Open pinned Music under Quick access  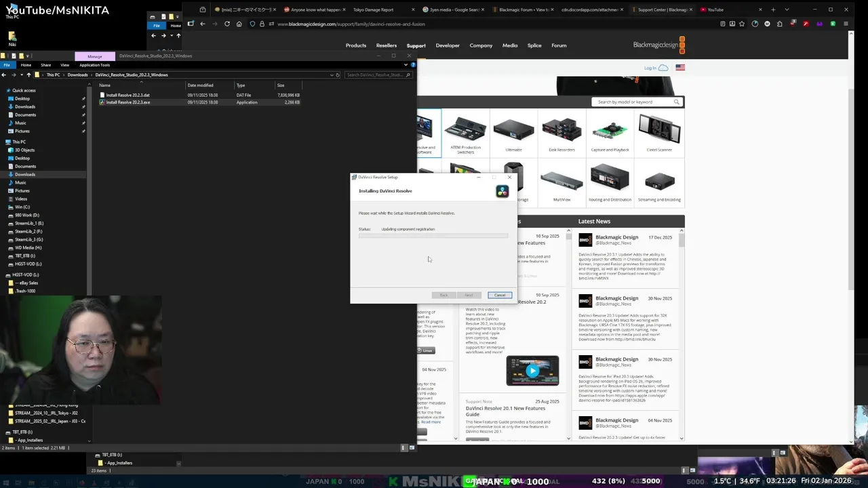tap(20, 123)
